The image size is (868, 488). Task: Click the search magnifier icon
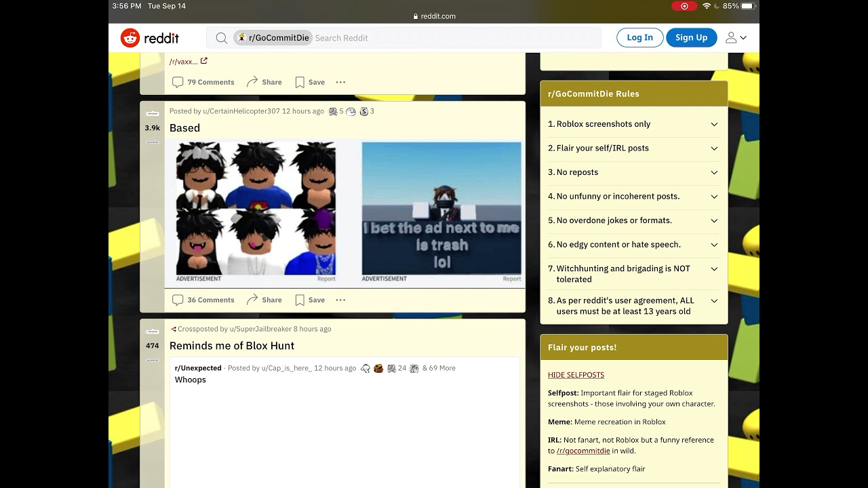pyautogui.click(x=221, y=38)
